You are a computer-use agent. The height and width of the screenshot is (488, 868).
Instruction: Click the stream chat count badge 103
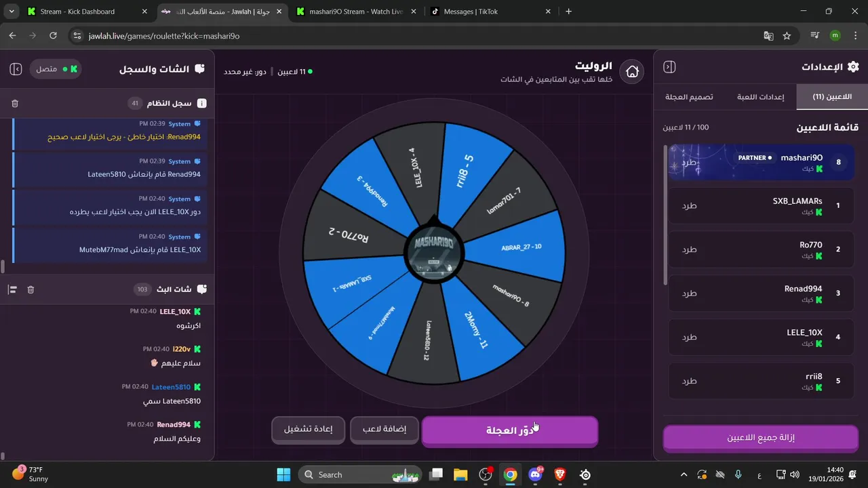click(142, 289)
